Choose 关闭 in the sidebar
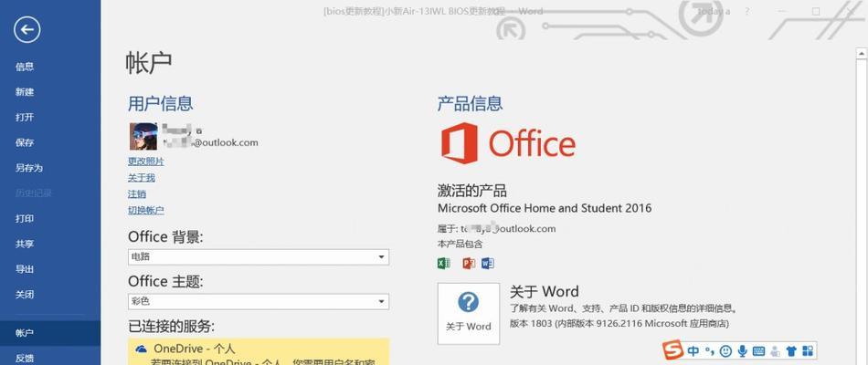 pos(25,295)
